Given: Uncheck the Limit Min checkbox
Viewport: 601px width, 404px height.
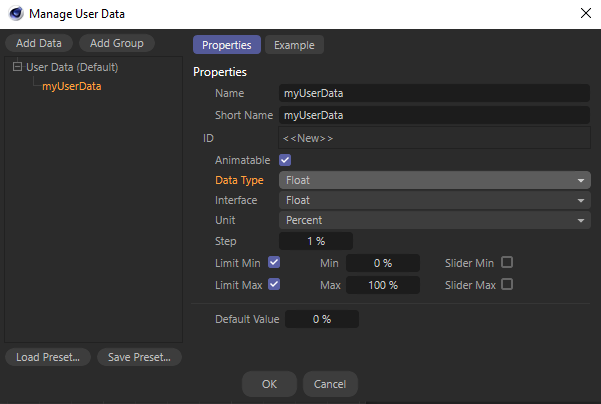Looking at the screenshot, I should click(x=274, y=263).
